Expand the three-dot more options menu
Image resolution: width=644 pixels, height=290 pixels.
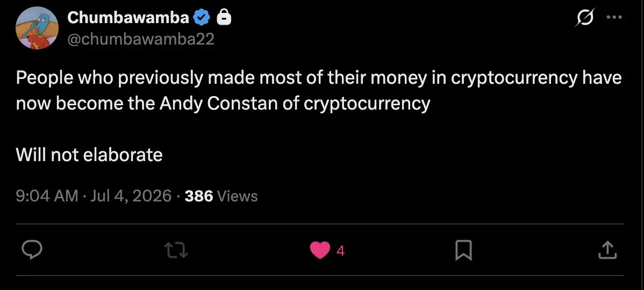click(614, 17)
